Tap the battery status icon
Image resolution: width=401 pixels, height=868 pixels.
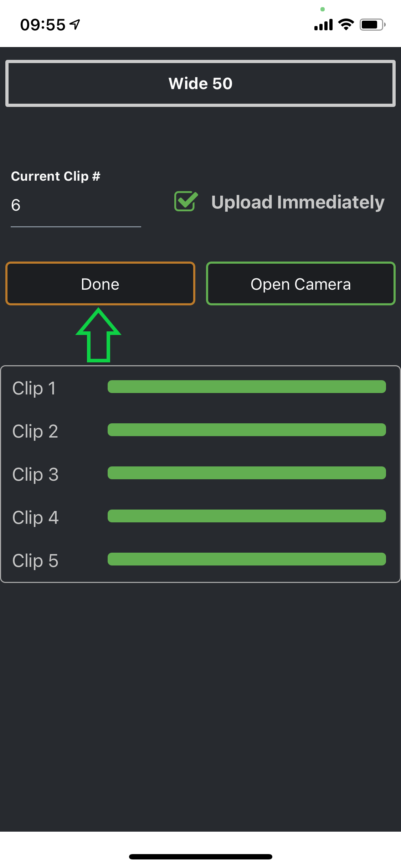(x=372, y=25)
